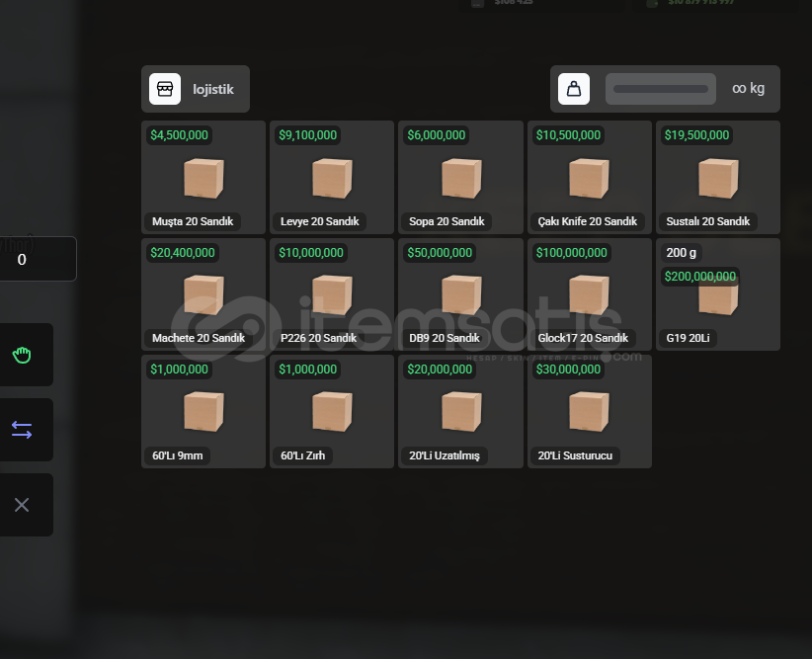This screenshot has height=659, width=812.
Task: Click the Machete 20 Sandık item
Action: [x=203, y=294]
